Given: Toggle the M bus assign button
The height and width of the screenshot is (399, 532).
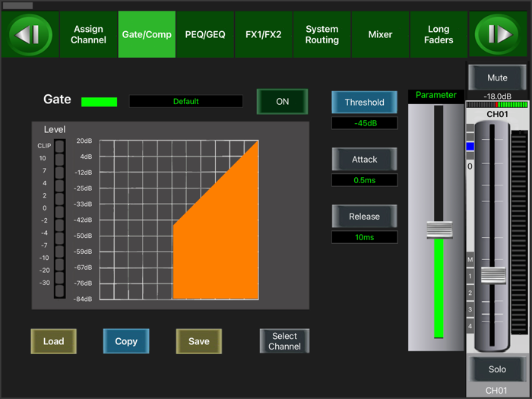Looking at the screenshot, I should pyautogui.click(x=470, y=260).
